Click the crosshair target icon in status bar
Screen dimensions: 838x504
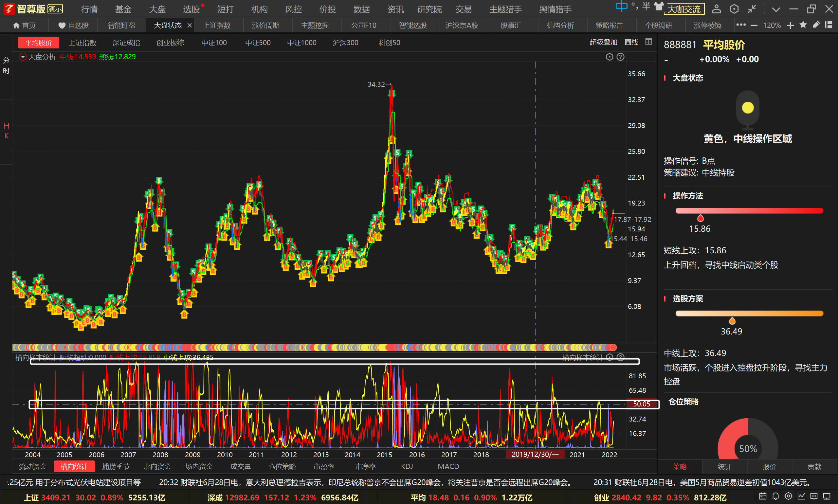(x=788, y=496)
